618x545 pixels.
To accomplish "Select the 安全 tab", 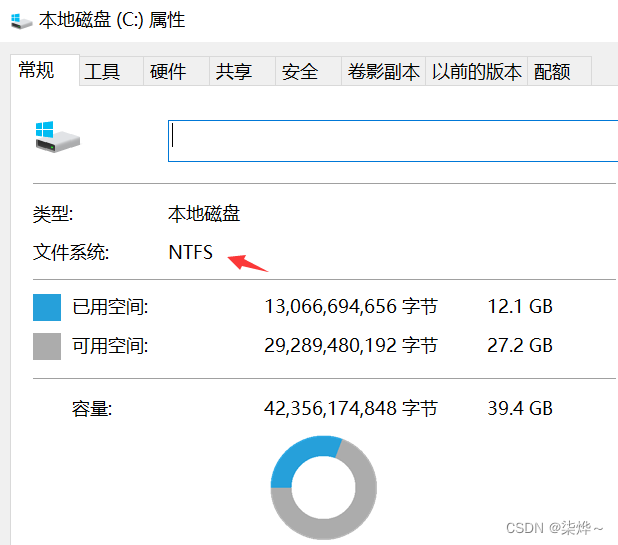I will [x=300, y=71].
